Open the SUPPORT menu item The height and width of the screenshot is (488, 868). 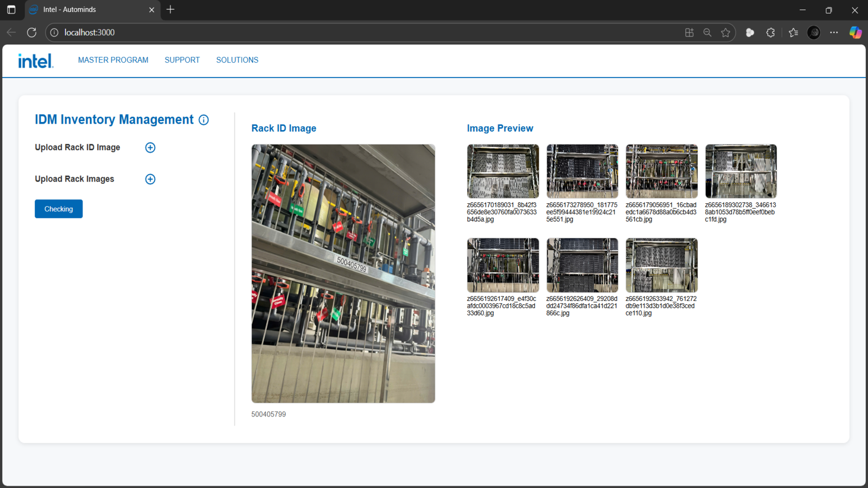(x=182, y=60)
